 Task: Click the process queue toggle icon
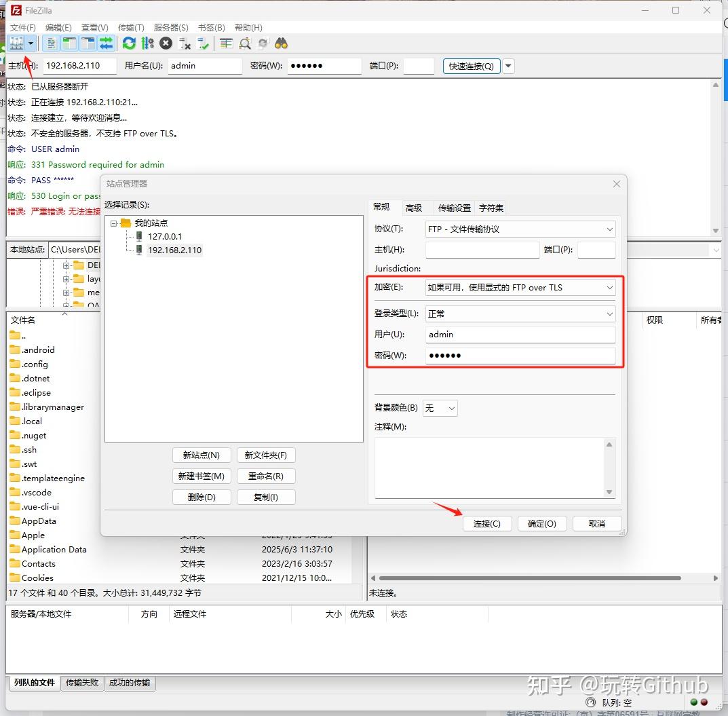click(148, 43)
